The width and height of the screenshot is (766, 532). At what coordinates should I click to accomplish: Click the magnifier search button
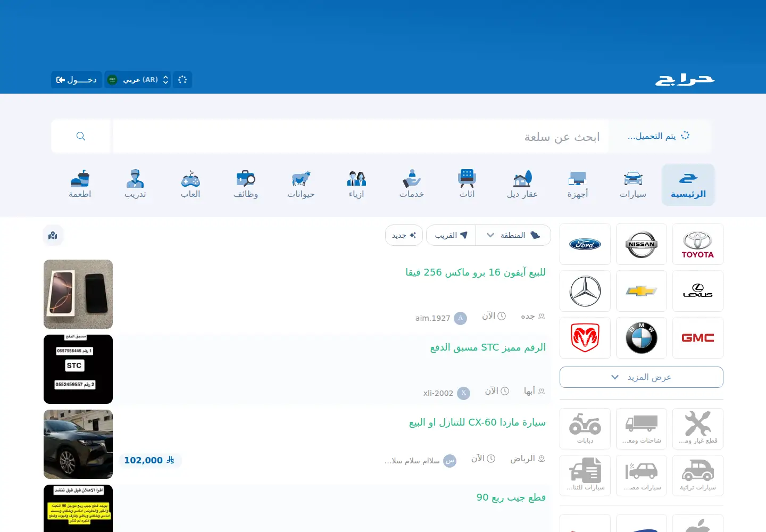point(81,136)
